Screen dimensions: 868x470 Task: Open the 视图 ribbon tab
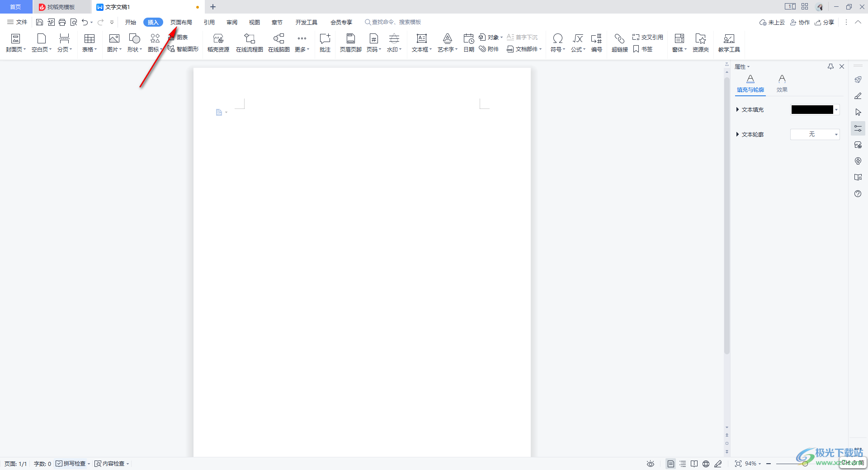pyautogui.click(x=255, y=22)
